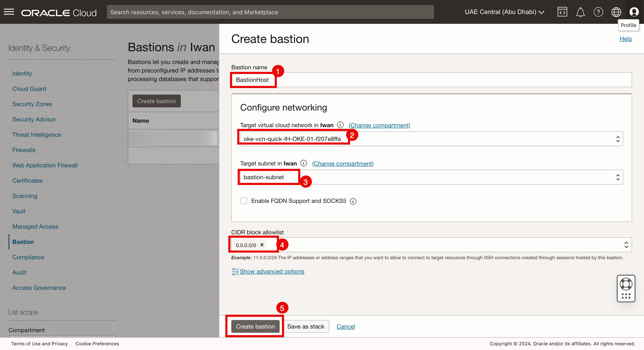
Task: Click info icon beside Target subnet
Action: [303, 163]
